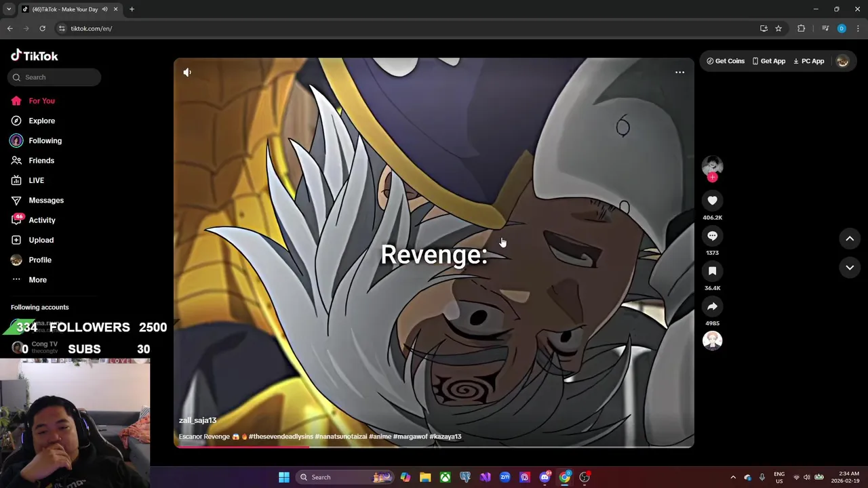
Task: Open the #kazaya13 hashtag
Action: [446, 436]
